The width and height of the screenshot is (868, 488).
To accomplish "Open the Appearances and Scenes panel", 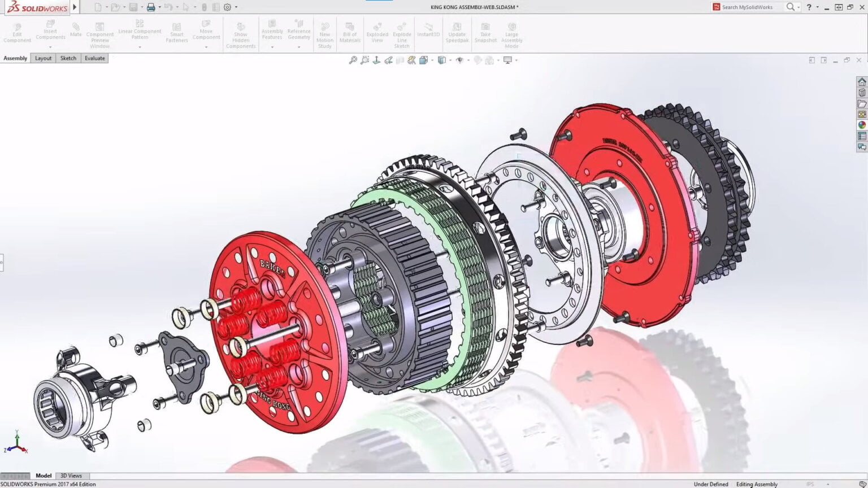I will coord(862,124).
